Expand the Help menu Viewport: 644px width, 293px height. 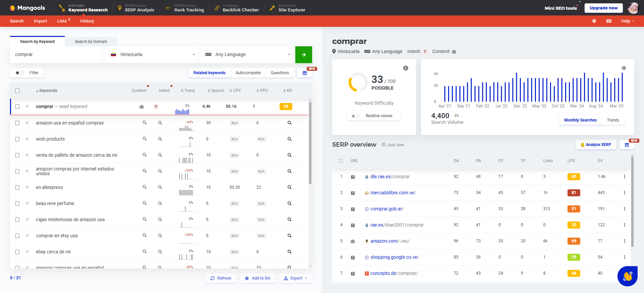coord(628,21)
